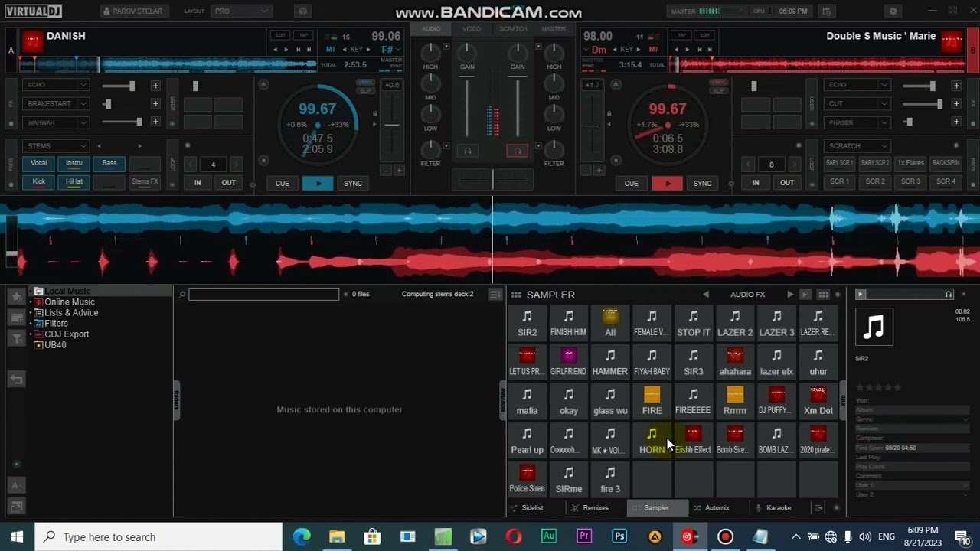Toggle the Instru stem pad
Image resolution: width=980 pixels, height=551 pixels.
click(x=74, y=163)
